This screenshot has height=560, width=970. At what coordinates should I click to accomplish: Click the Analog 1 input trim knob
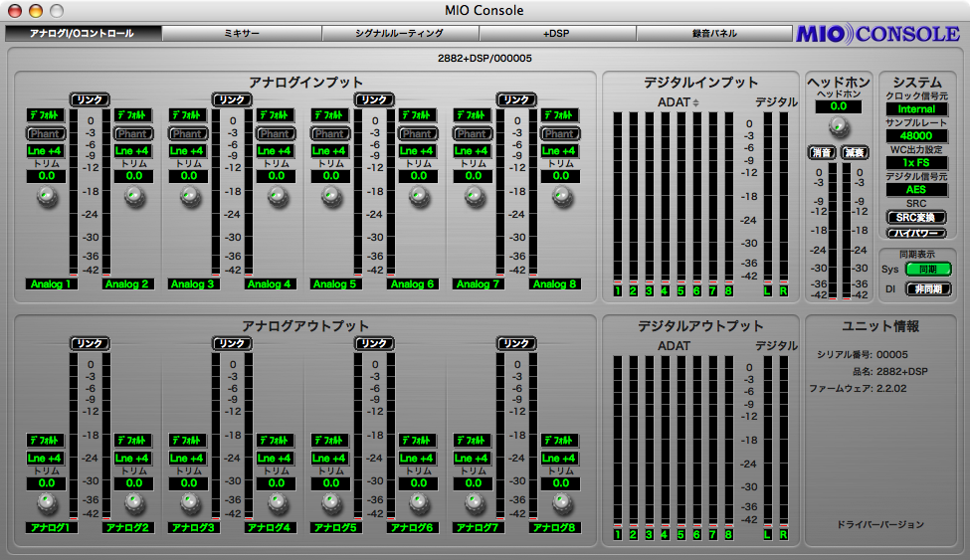(47, 197)
